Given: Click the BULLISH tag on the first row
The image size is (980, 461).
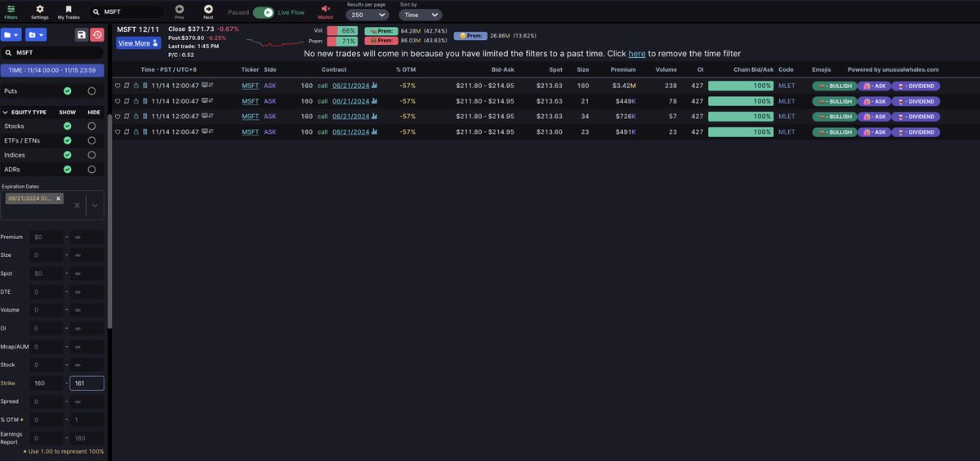Looking at the screenshot, I should (833, 86).
